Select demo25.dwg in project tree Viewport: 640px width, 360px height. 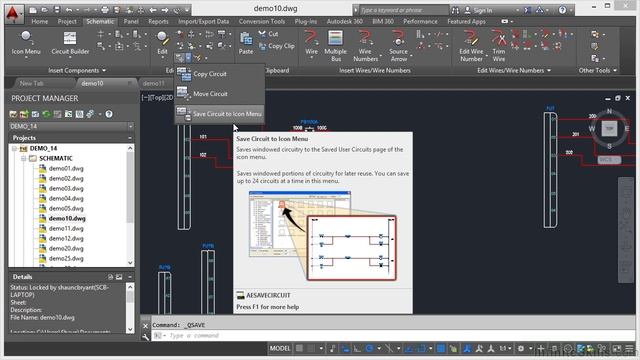click(x=66, y=259)
